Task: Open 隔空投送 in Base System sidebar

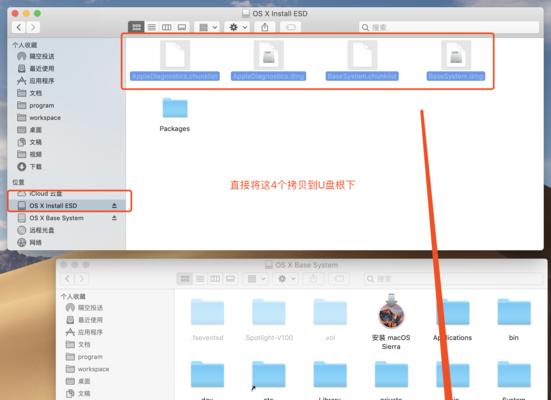Action: point(84,308)
